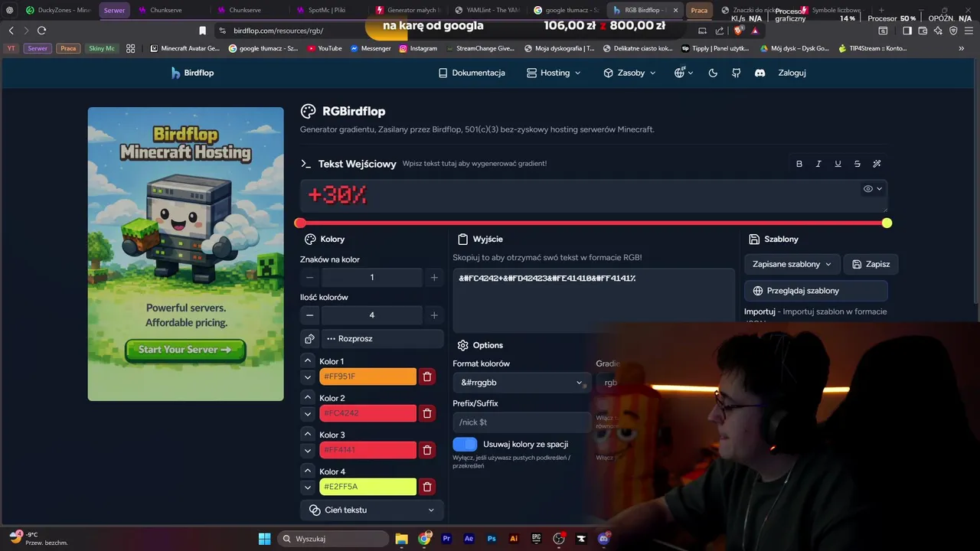This screenshot has height=551, width=980.
Task: Click the Tekst Wejściowy input box
Action: tap(593, 196)
